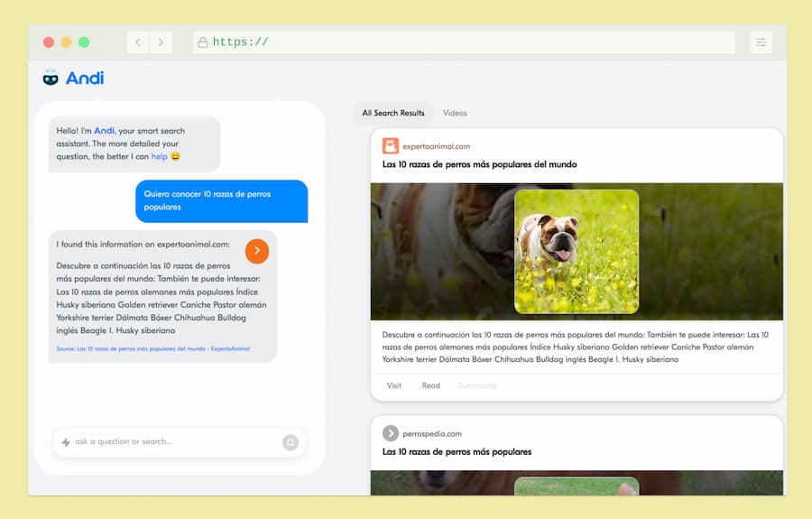812x519 pixels.
Task: Click the yellow window minimize dot
Action: [x=66, y=42]
